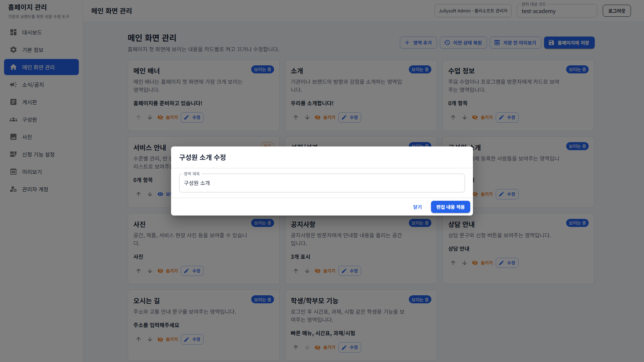This screenshot has width=644, height=362.
Task: Edit the 메인 배너 card
Action: point(192,117)
